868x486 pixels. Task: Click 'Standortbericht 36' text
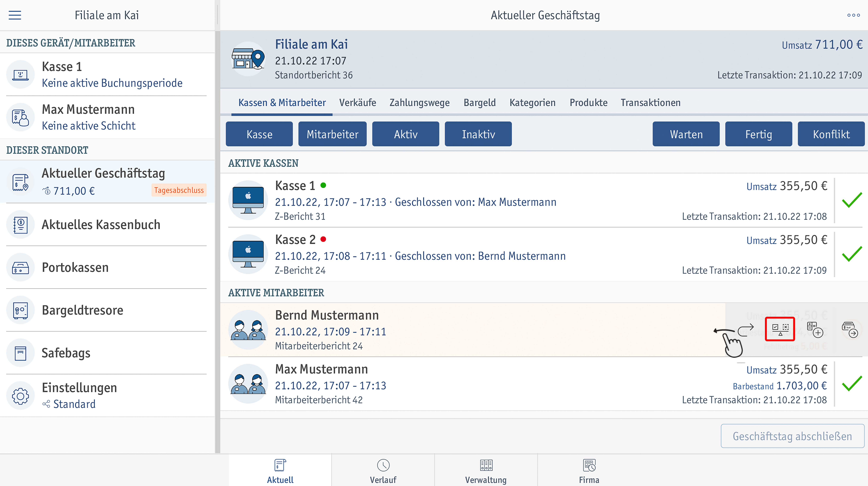point(314,75)
